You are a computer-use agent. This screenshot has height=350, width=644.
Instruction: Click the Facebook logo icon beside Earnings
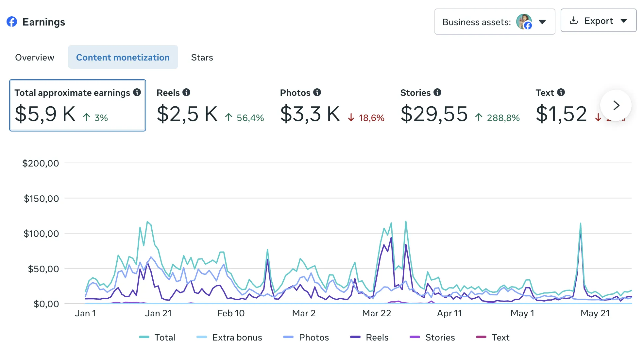click(12, 22)
